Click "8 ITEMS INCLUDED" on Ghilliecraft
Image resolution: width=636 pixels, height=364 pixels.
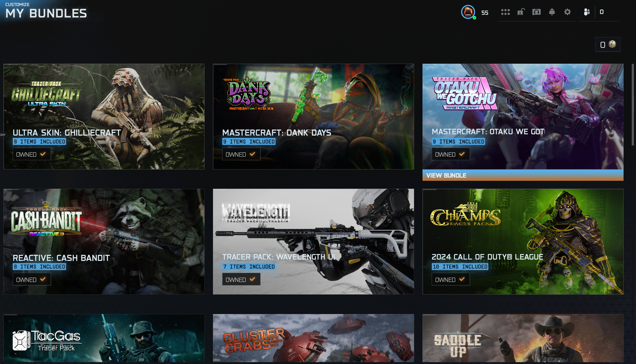tap(39, 142)
